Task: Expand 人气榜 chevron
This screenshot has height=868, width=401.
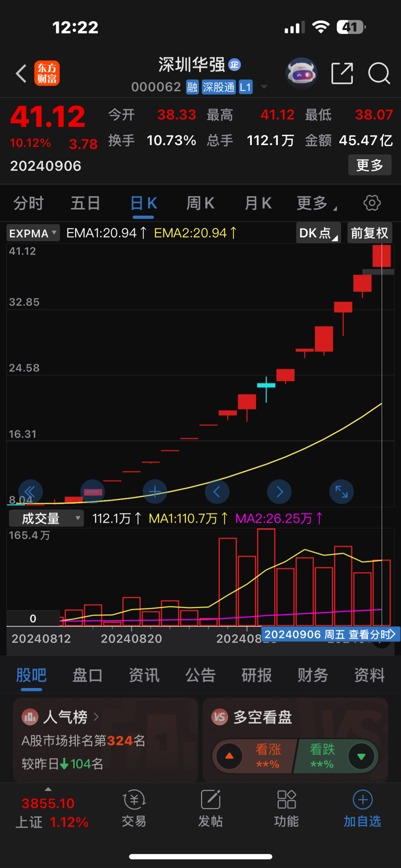Action: coord(96,717)
